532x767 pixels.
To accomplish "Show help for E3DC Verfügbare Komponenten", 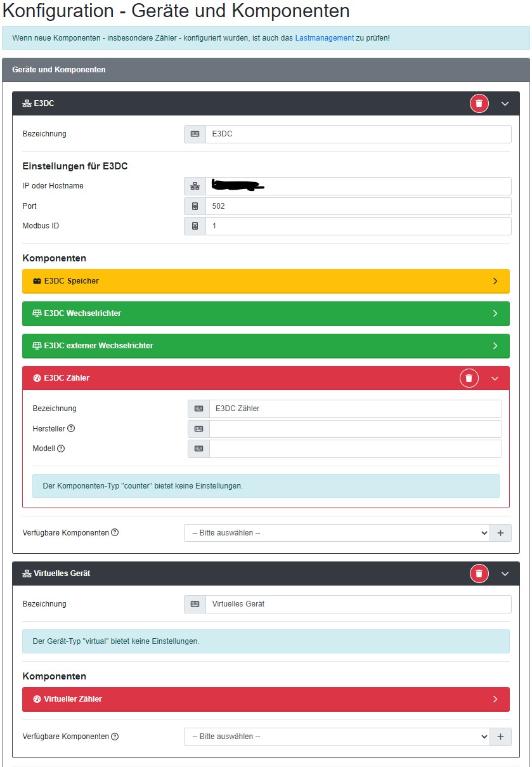I will coord(115,532).
